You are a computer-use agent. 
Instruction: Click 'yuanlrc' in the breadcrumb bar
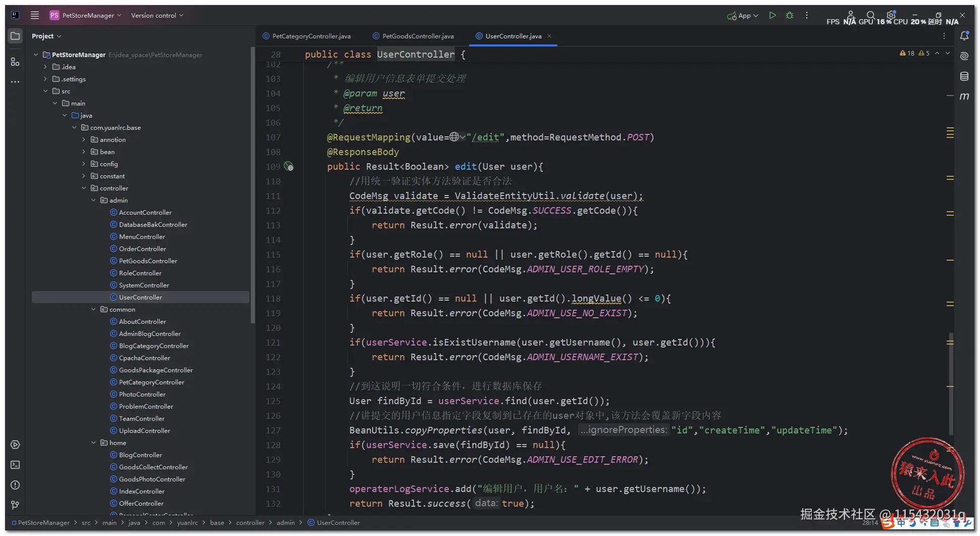(187, 522)
